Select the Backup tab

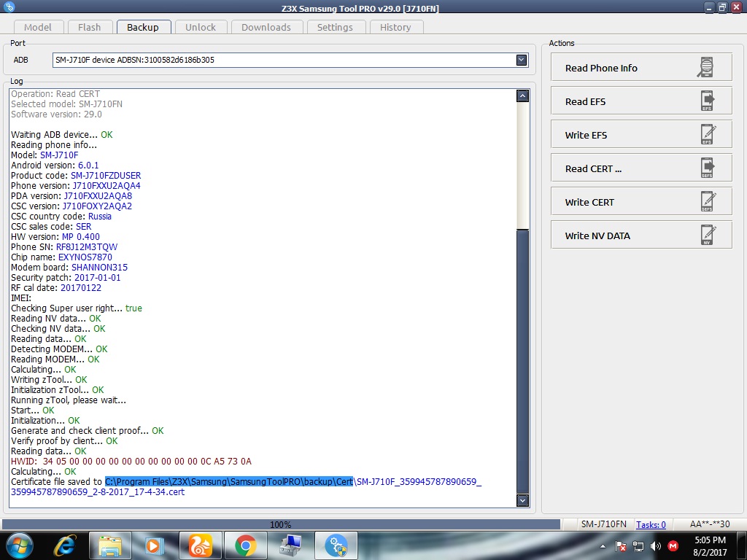pyautogui.click(x=143, y=27)
